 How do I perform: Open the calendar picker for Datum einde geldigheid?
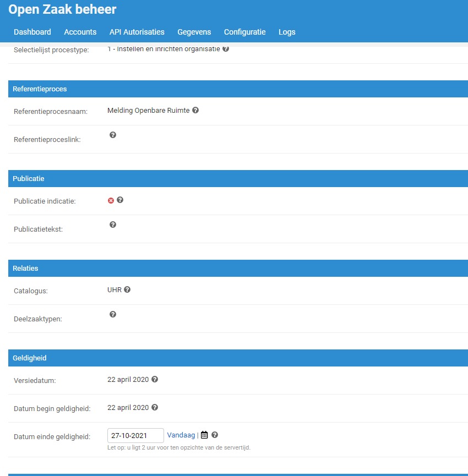tap(204, 435)
